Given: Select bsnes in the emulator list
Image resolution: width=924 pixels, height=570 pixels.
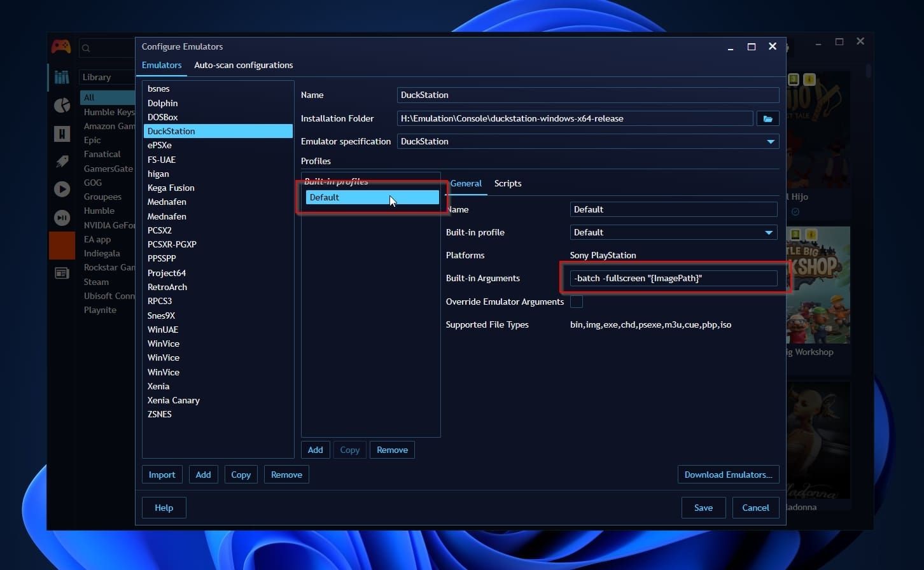Looking at the screenshot, I should pos(218,89).
